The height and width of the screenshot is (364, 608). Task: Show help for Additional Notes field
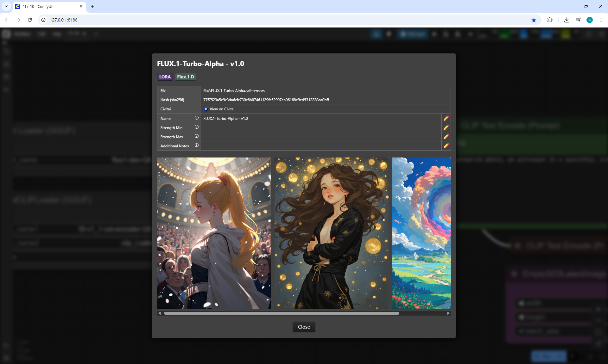(196, 145)
